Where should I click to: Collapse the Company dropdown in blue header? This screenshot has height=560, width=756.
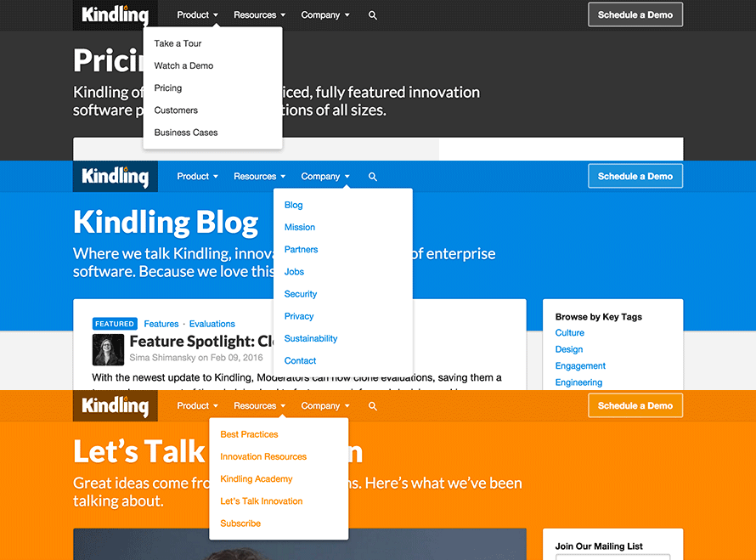[x=325, y=177]
